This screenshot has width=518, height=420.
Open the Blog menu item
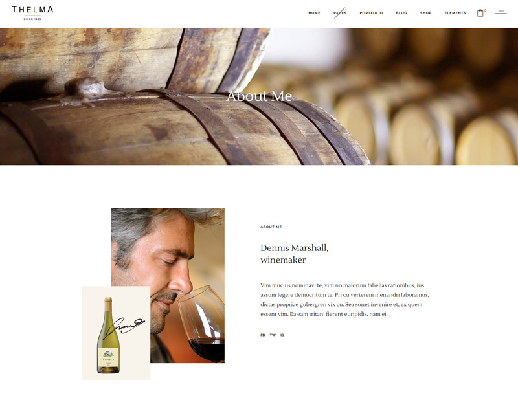pyautogui.click(x=401, y=13)
